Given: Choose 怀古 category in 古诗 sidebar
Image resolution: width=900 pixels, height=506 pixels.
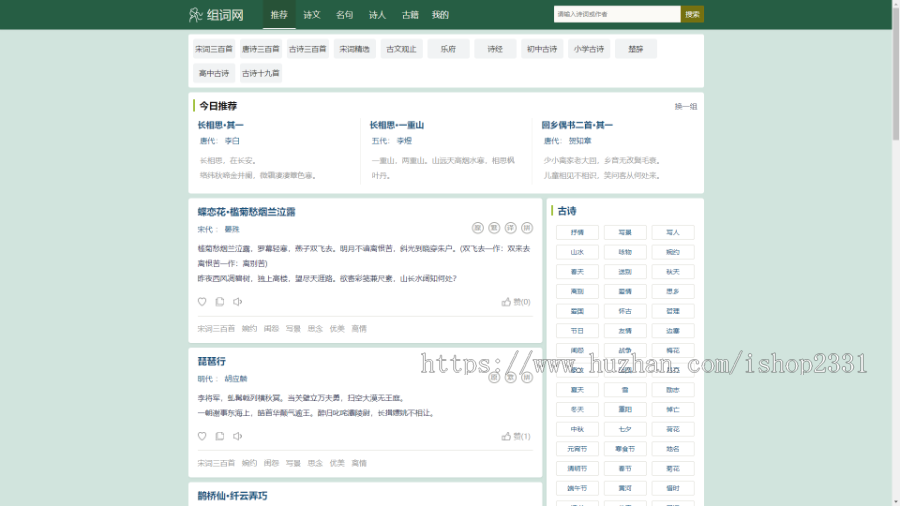Looking at the screenshot, I should (x=625, y=311).
